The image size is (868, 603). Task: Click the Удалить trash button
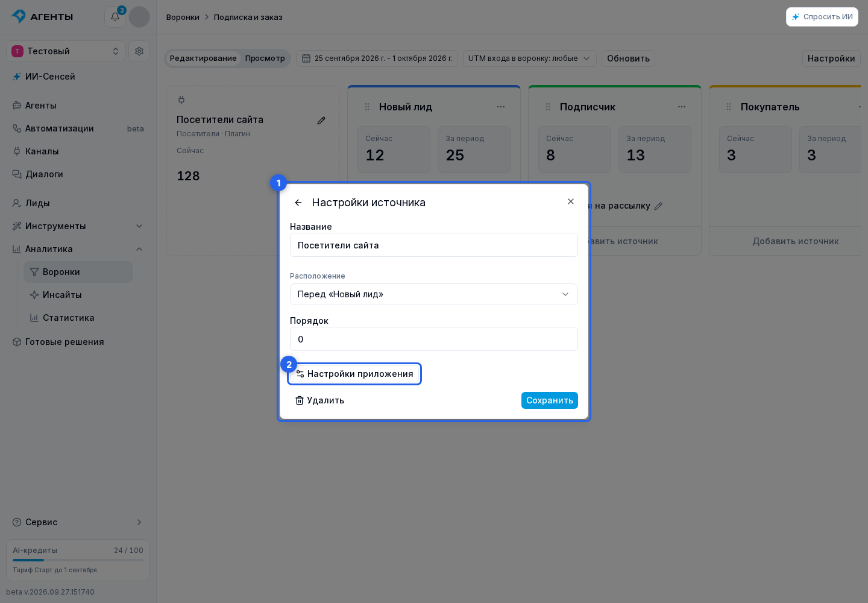point(319,400)
